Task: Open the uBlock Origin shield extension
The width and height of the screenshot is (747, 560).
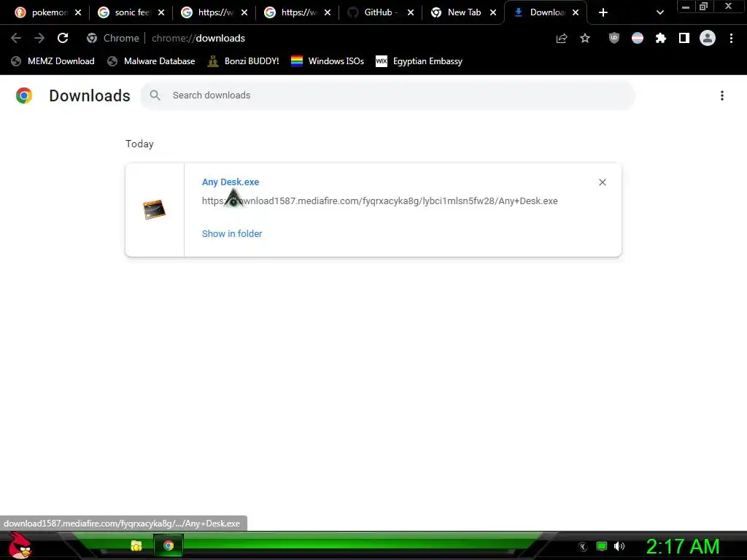Action: pyautogui.click(x=614, y=38)
